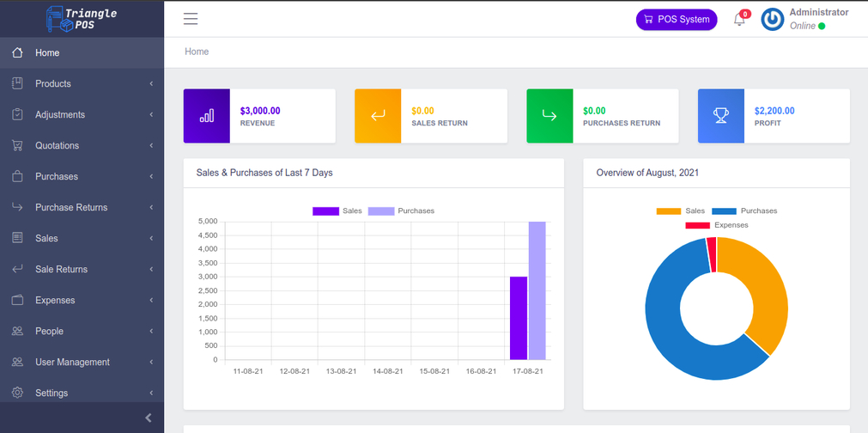Toggle Expenses legend in doughnut chart
Screen dimensions: 868x433
717,225
